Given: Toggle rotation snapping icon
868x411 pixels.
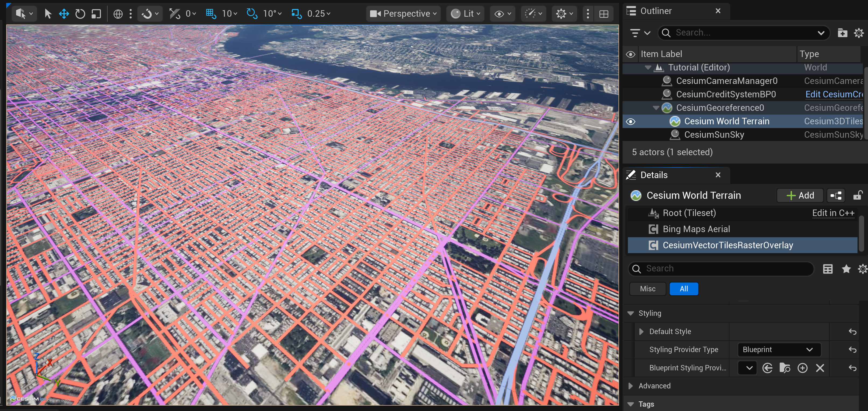Looking at the screenshot, I should pos(252,14).
